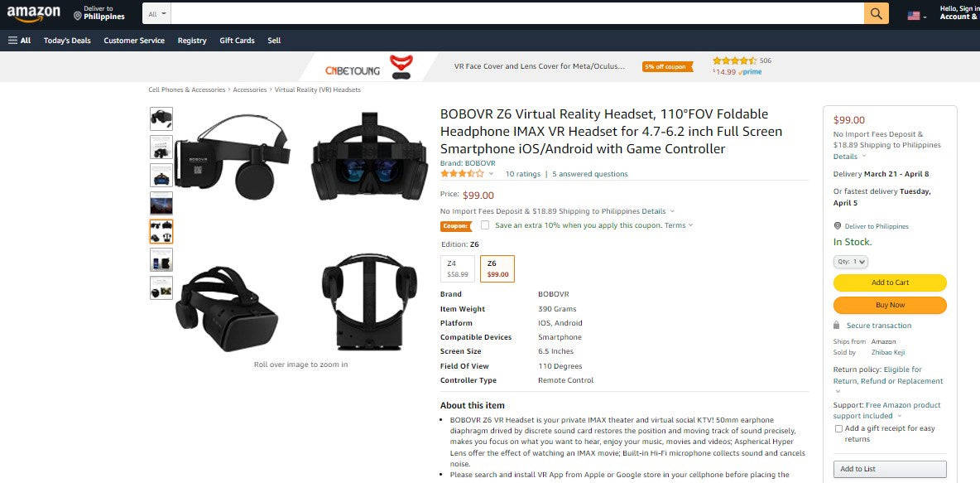Open the hamburger All menu
The width and height of the screenshot is (980, 483).
[19, 40]
